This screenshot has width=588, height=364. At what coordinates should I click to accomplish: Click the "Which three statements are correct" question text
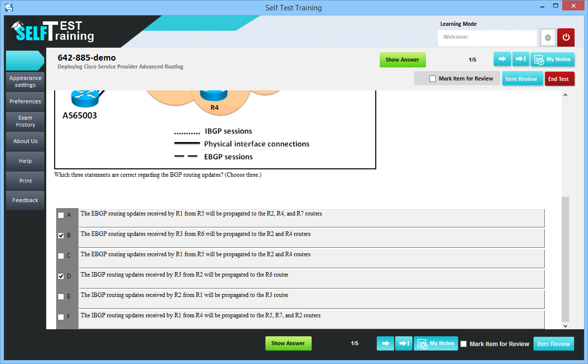coord(158,175)
